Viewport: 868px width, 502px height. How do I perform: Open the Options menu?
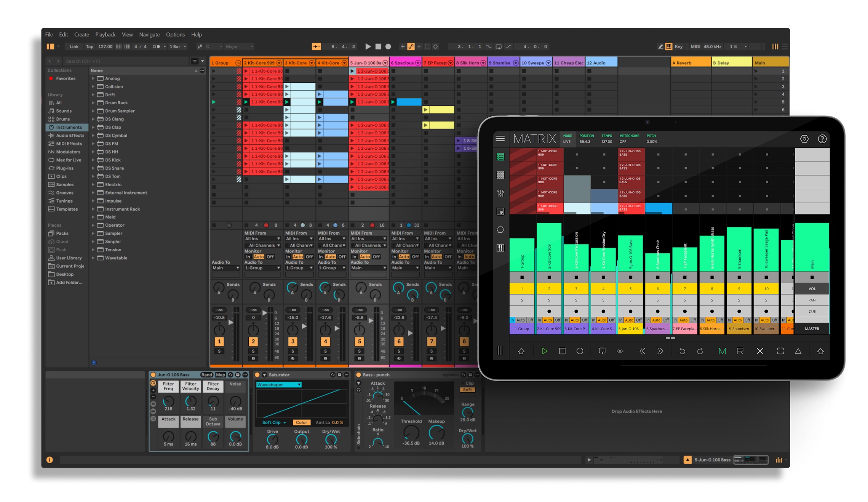coord(175,35)
